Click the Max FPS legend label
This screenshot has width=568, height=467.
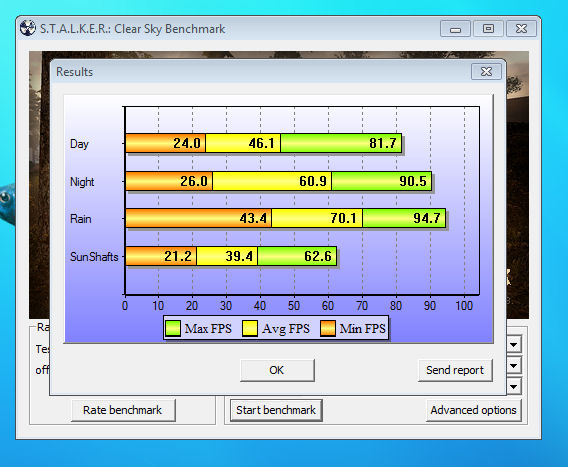(x=208, y=329)
